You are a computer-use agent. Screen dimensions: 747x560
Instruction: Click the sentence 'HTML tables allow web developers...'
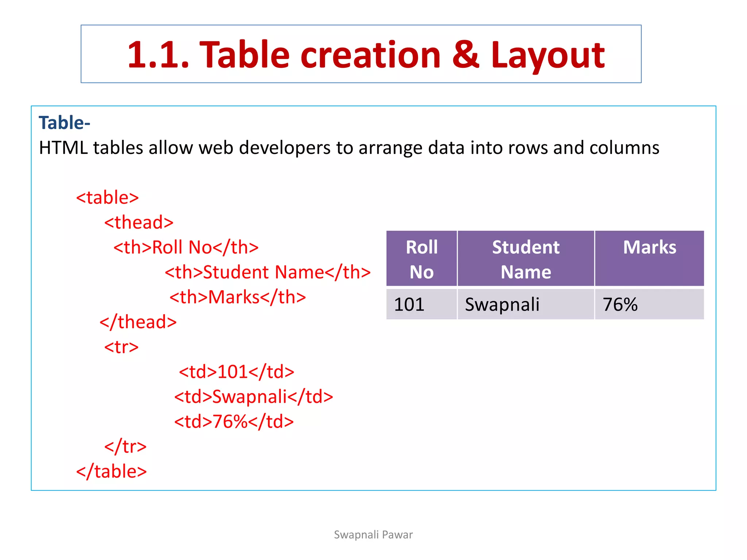click(x=349, y=148)
